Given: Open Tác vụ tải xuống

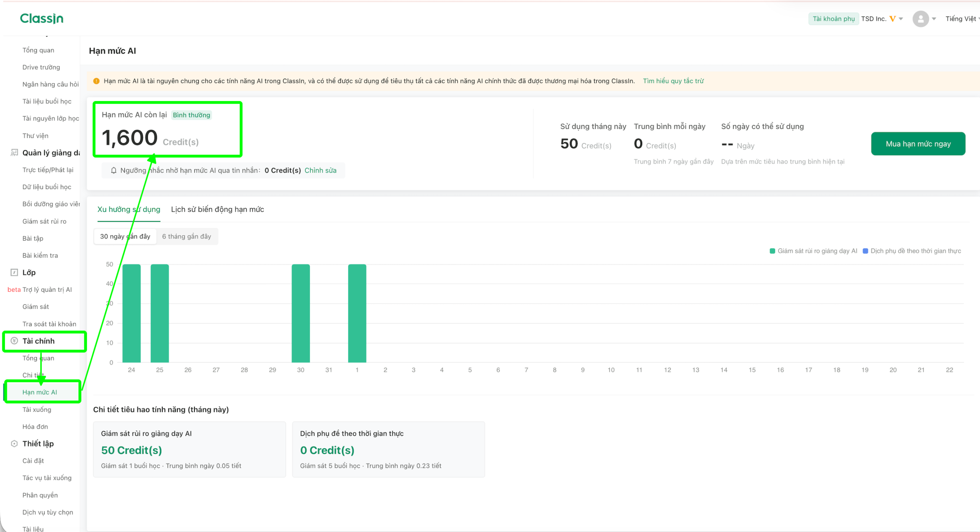Looking at the screenshot, I should [47, 478].
